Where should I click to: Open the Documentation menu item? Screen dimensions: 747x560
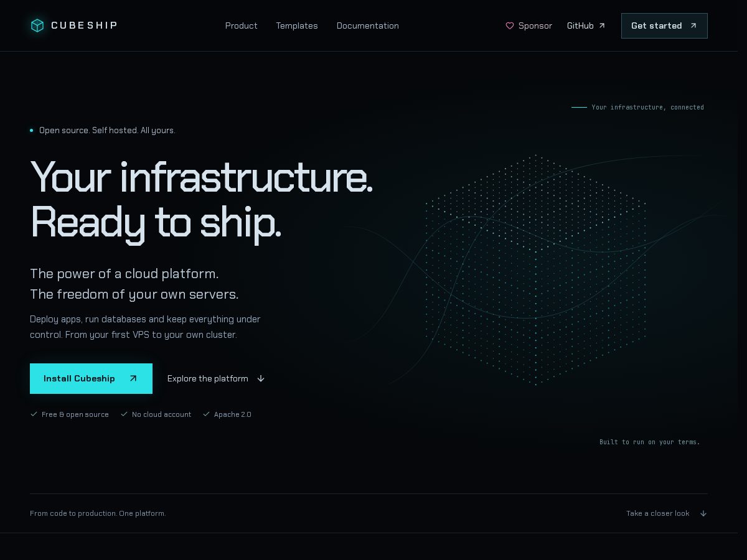tap(367, 26)
